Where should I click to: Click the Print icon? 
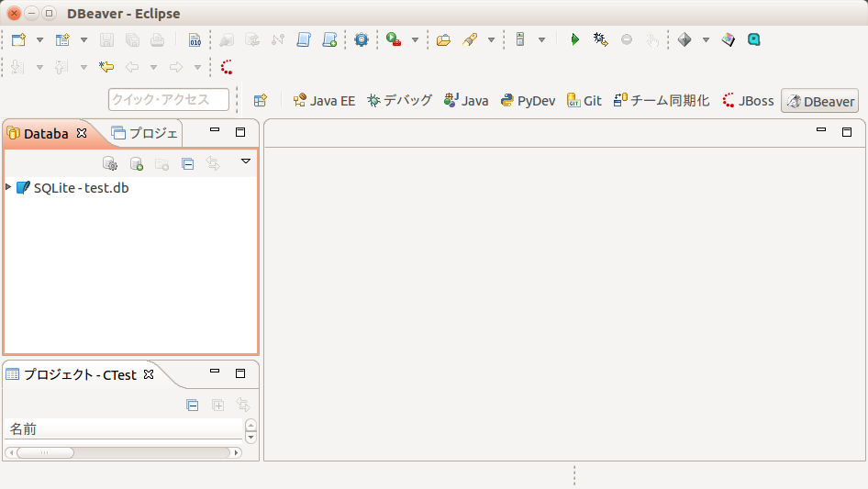point(158,39)
